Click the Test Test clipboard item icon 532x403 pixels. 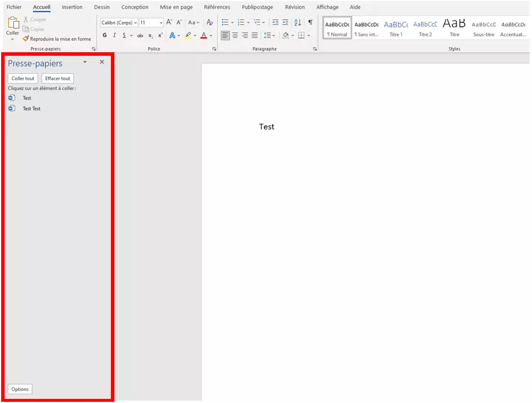point(12,109)
